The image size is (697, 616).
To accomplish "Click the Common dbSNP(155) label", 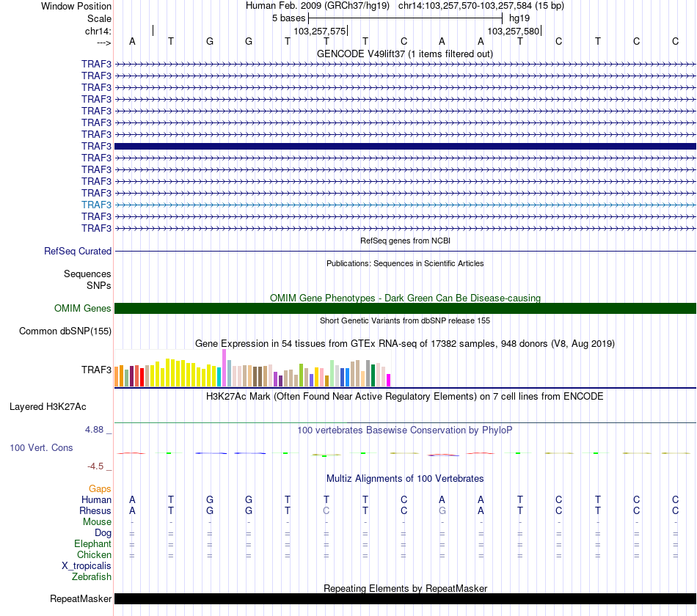I will (x=65, y=331).
